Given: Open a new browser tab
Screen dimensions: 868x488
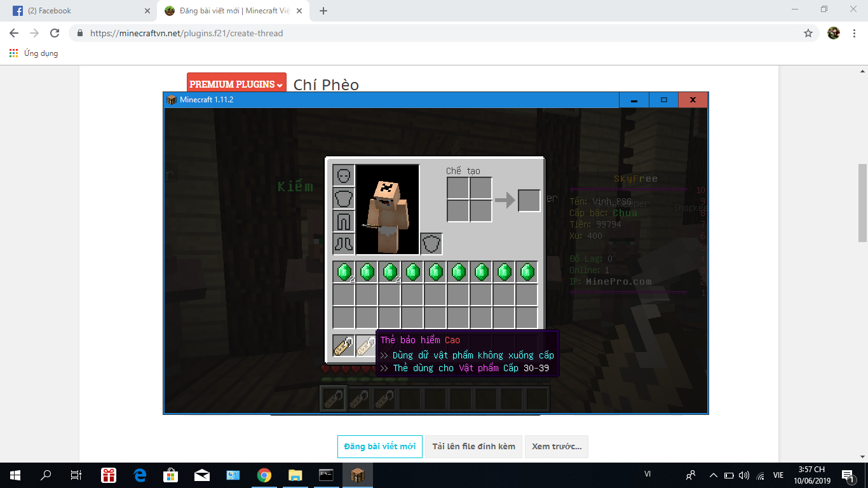Looking at the screenshot, I should (323, 11).
